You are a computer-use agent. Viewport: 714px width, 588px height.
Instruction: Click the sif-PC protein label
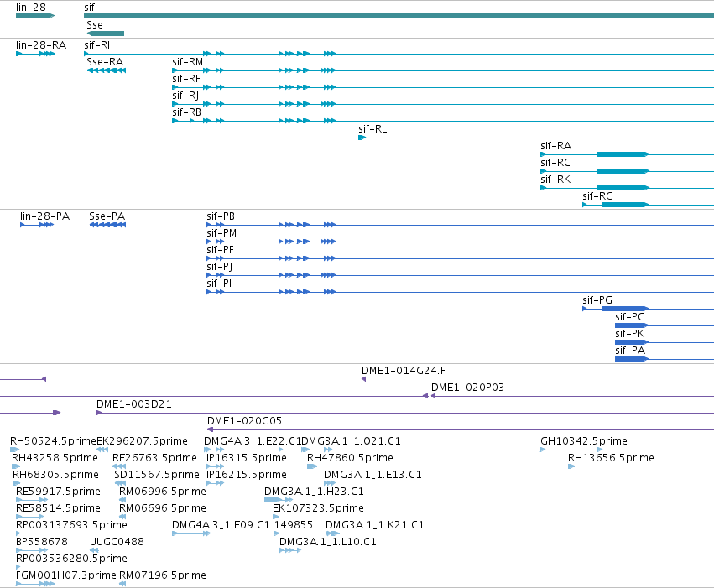coord(629,317)
